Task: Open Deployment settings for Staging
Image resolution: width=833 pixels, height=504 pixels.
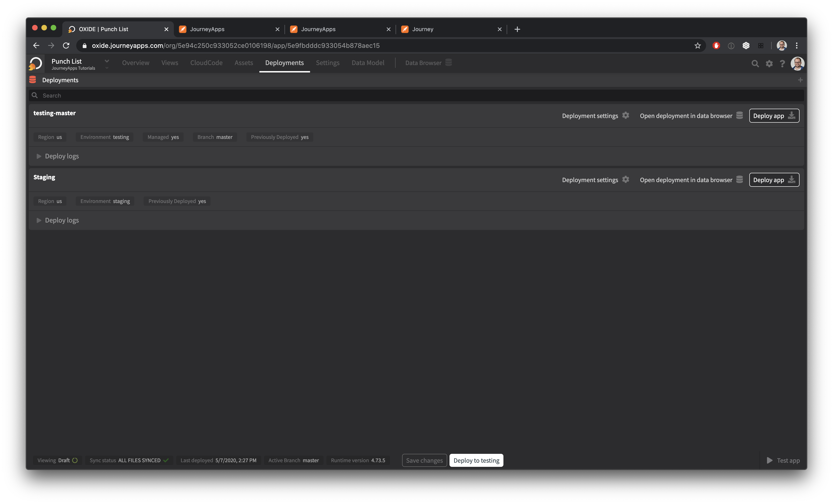Action: coord(590,180)
